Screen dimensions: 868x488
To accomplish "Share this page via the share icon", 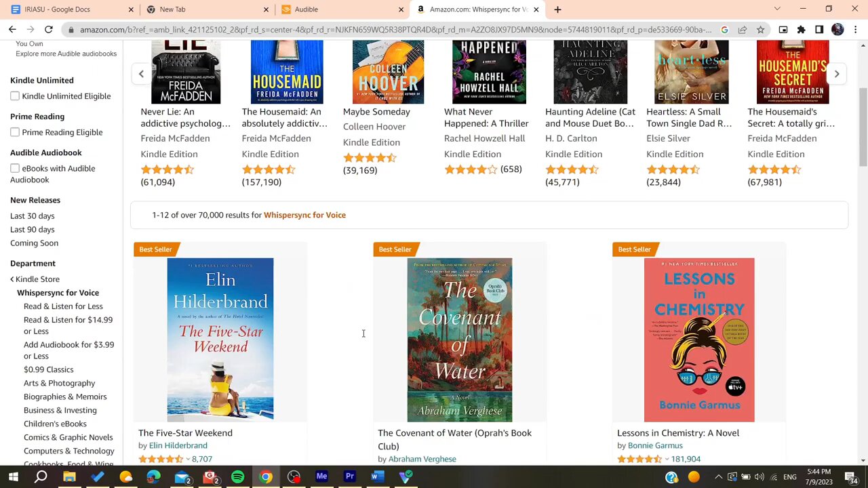I will pyautogui.click(x=743, y=30).
